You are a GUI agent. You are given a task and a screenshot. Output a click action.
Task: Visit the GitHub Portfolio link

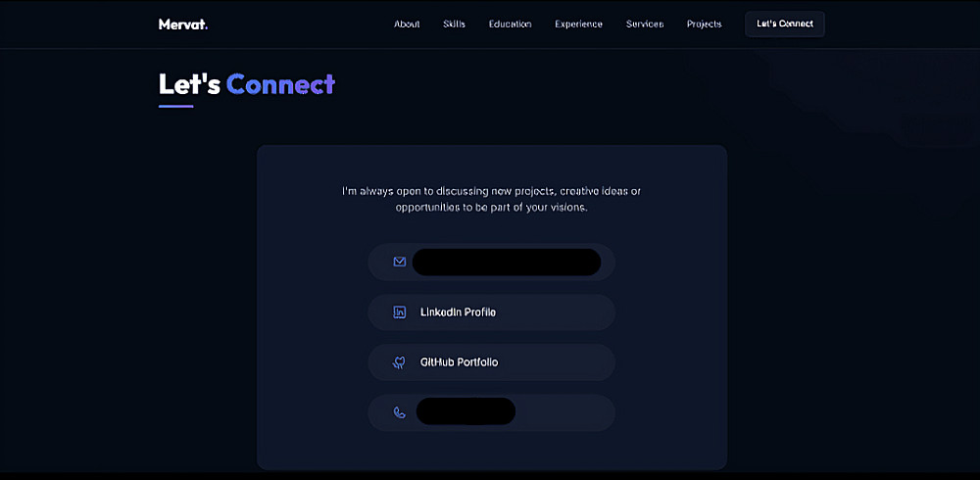pyautogui.click(x=459, y=362)
